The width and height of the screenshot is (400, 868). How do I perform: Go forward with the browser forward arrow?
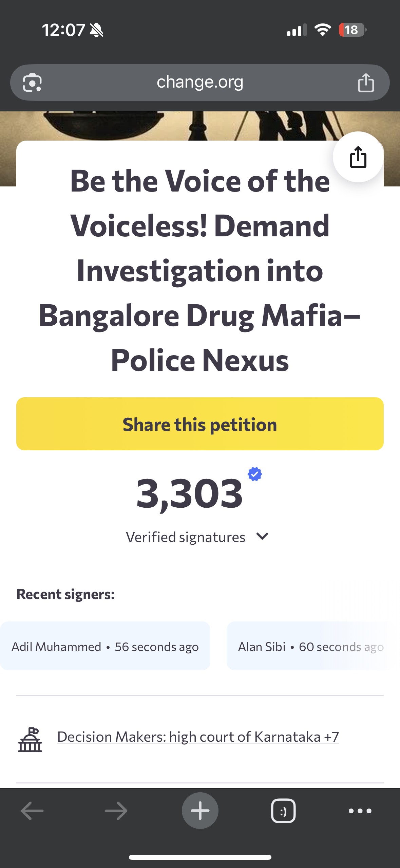tap(116, 811)
